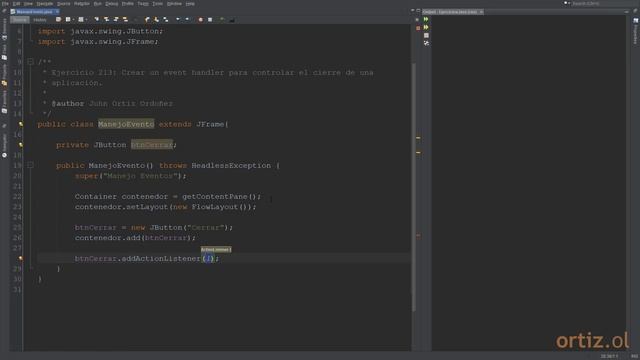
Task: Open the Refactor menu
Action: click(x=82, y=4)
